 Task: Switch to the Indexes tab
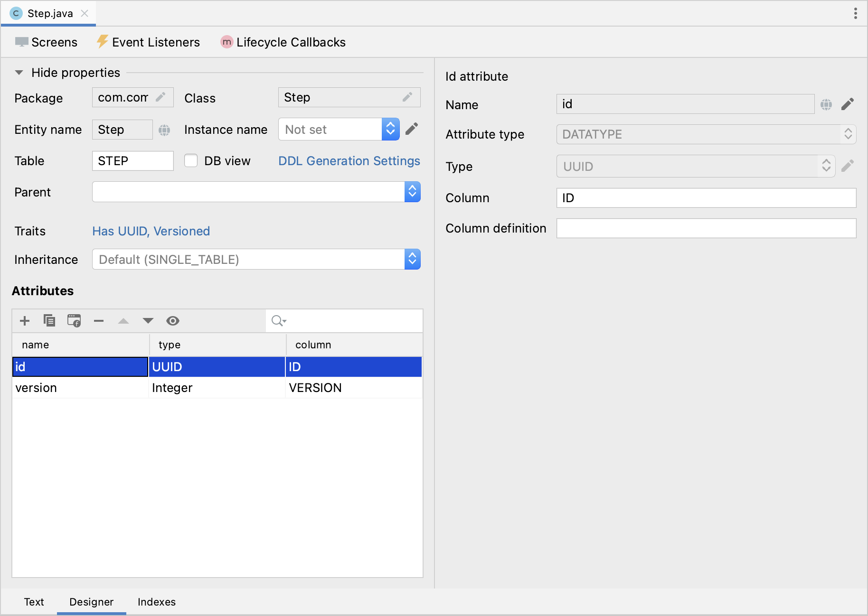tap(156, 602)
